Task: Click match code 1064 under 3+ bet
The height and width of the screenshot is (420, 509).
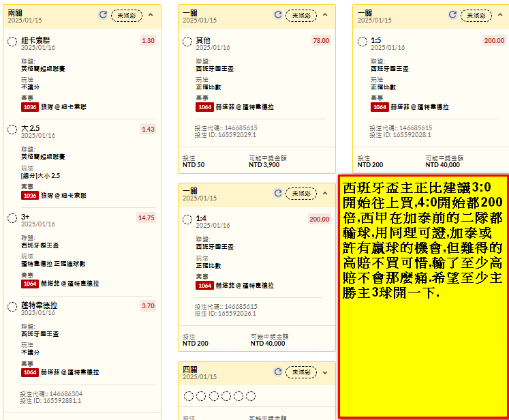Action: (x=30, y=284)
